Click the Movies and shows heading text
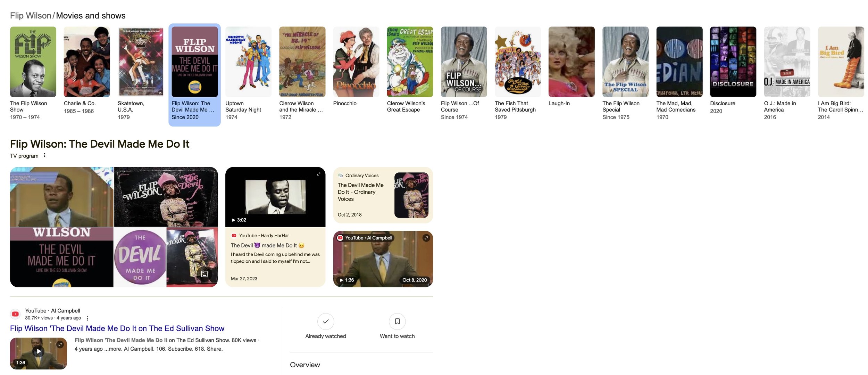This screenshot has height=375, width=868. pos(91,16)
